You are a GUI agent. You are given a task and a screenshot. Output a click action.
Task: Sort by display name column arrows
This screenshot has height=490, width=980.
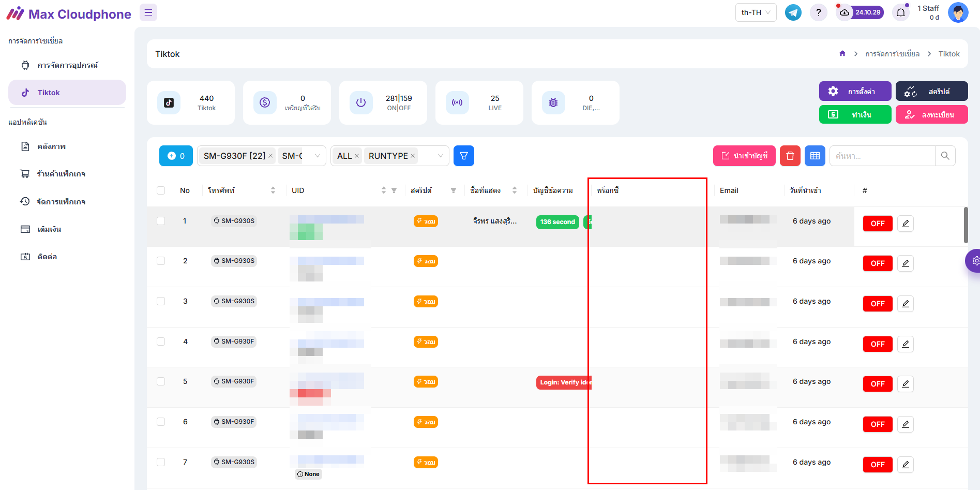[x=515, y=190]
